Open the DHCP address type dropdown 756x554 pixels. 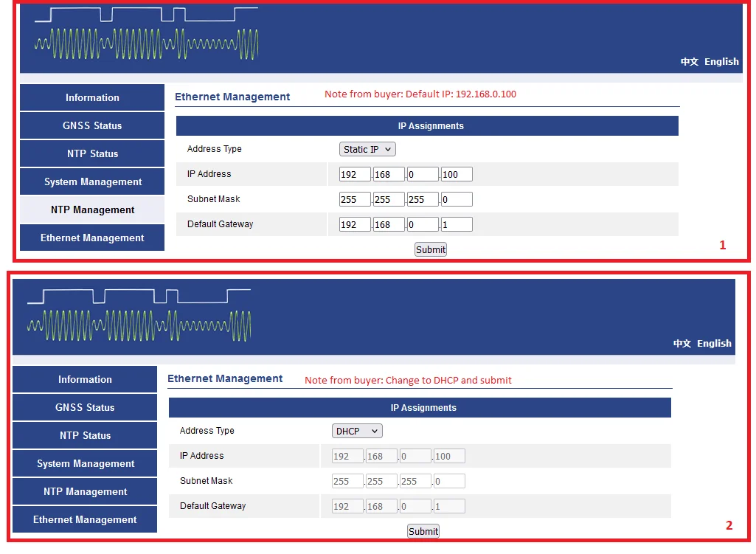click(357, 431)
